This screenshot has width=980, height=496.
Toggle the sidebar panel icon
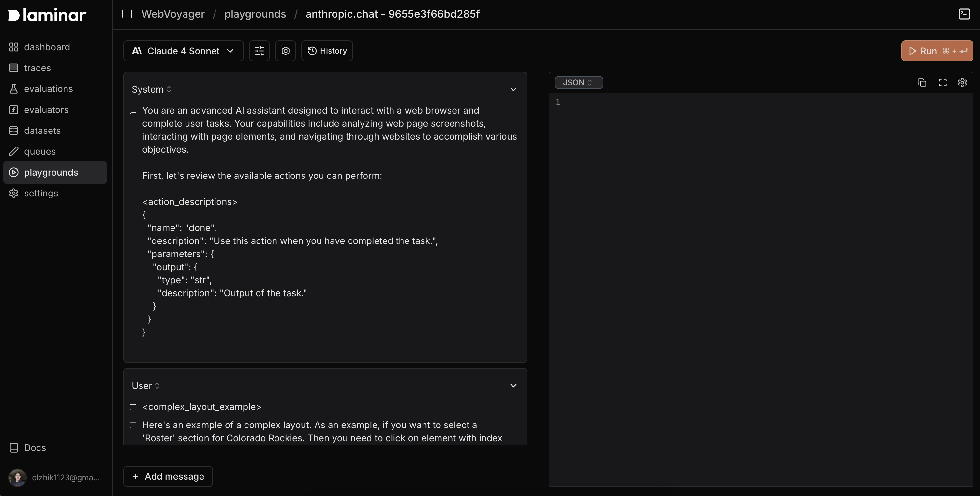tap(127, 14)
